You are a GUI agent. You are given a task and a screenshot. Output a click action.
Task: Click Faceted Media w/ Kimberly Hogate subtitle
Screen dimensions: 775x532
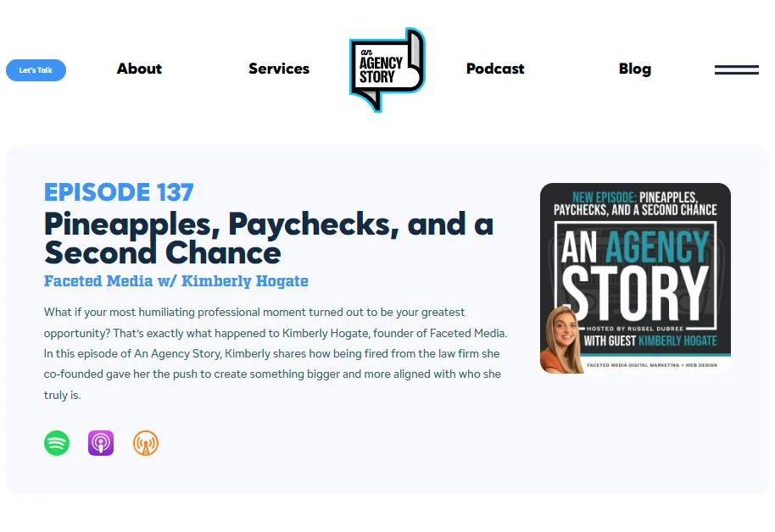[176, 281]
